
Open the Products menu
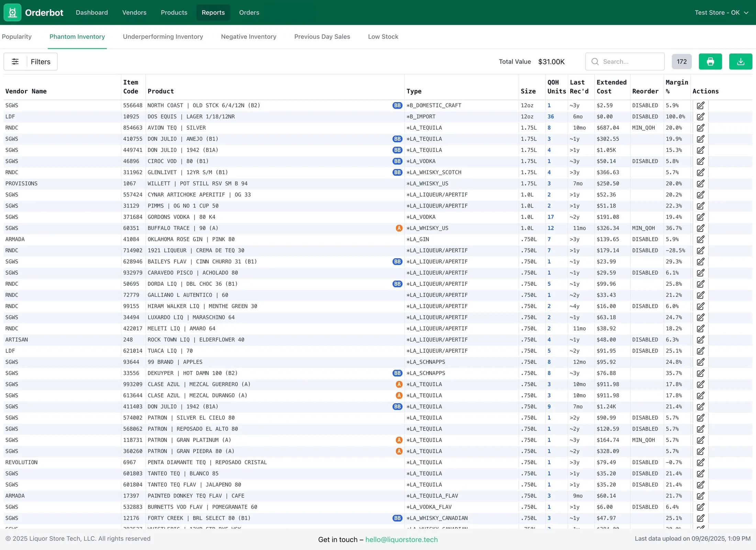point(174,12)
